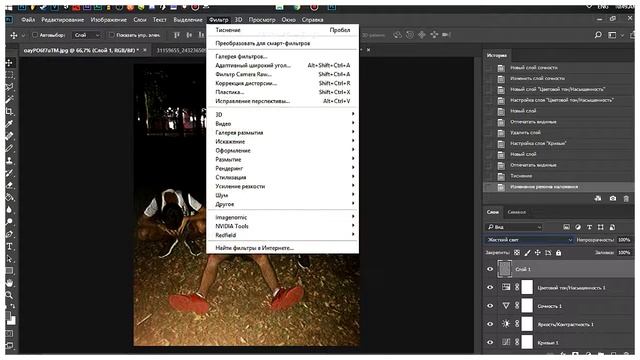Expand the 3D filter submenu
This screenshot has height=360, width=640.
coord(282,114)
